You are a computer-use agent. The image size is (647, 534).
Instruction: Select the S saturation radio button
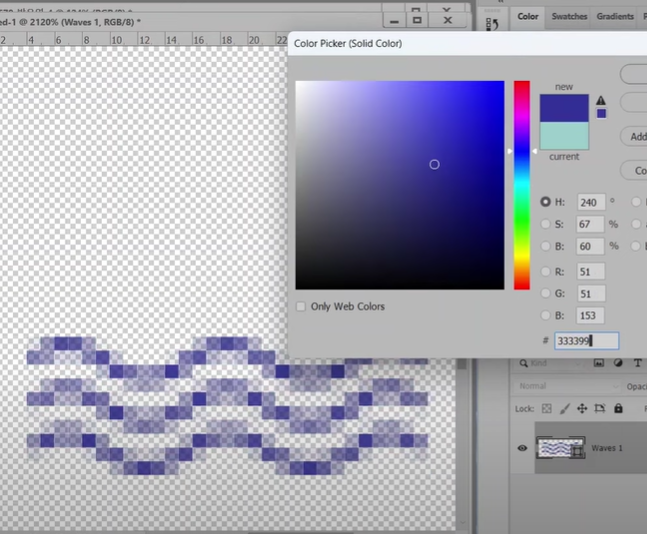coord(545,224)
